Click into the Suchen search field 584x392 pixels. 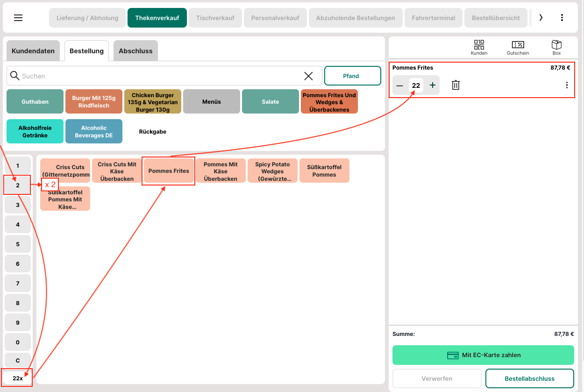tap(159, 76)
